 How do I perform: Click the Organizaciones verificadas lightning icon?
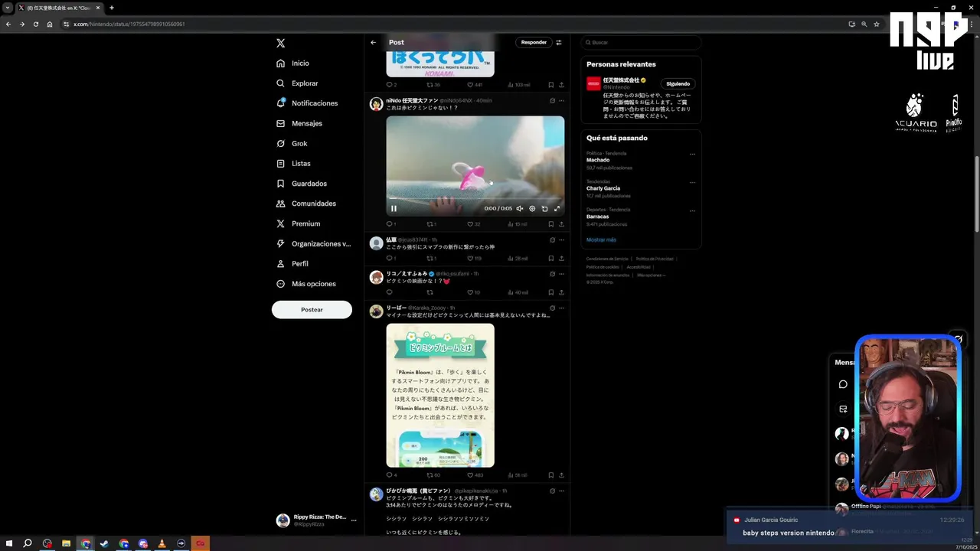(281, 243)
